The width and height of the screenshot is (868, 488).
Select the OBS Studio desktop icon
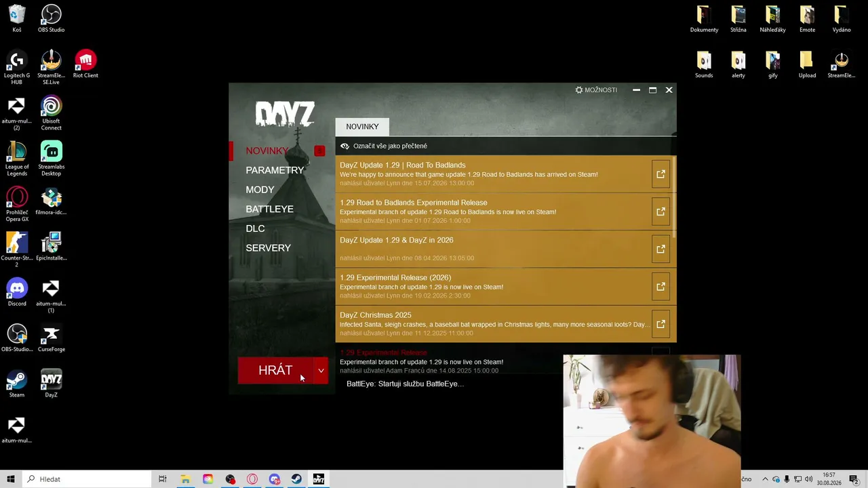[51, 19]
